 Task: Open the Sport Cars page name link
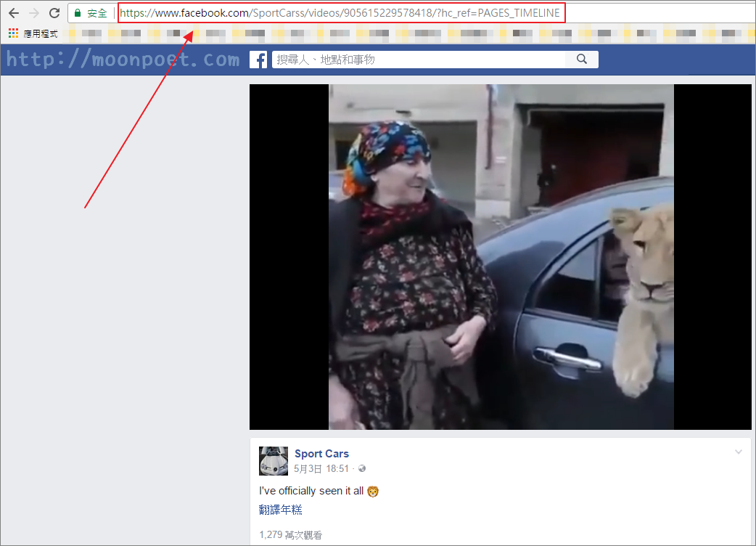coord(321,454)
